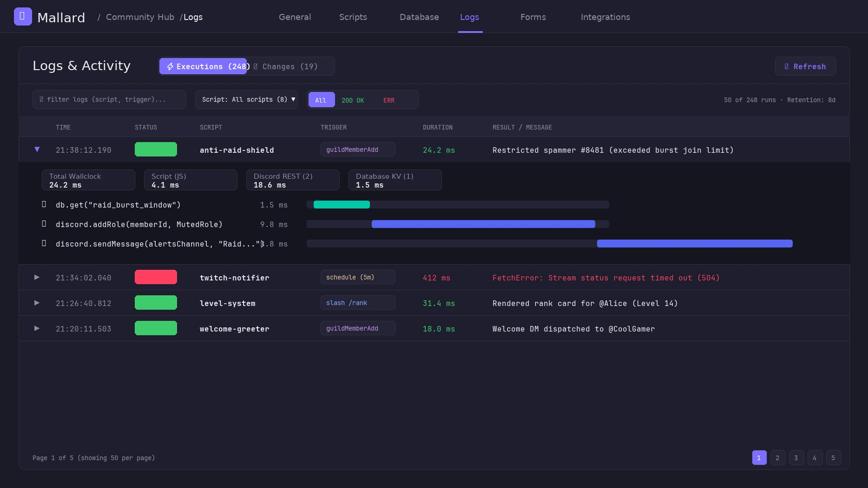Click the icon beside discord.sendMessage call
Image resolution: width=868 pixels, height=488 pixels.
[44, 243]
